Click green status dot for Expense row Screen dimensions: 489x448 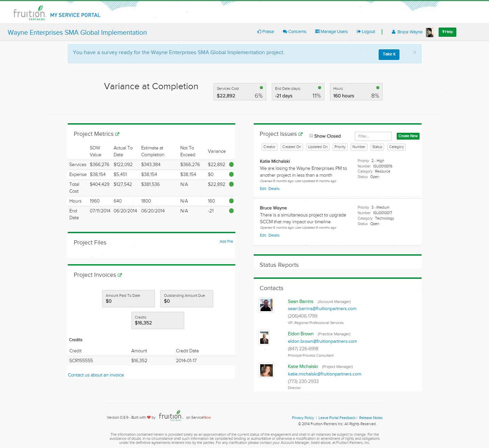pos(232,174)
